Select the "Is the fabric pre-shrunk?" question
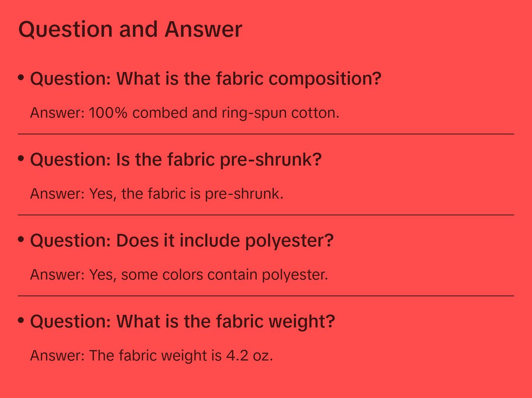 click(176, 160)
